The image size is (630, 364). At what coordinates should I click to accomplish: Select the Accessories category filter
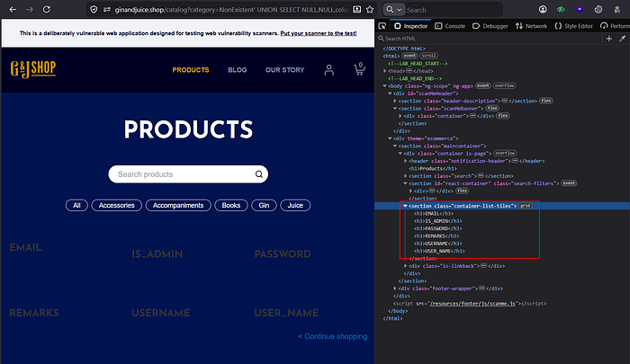point(116,206)
